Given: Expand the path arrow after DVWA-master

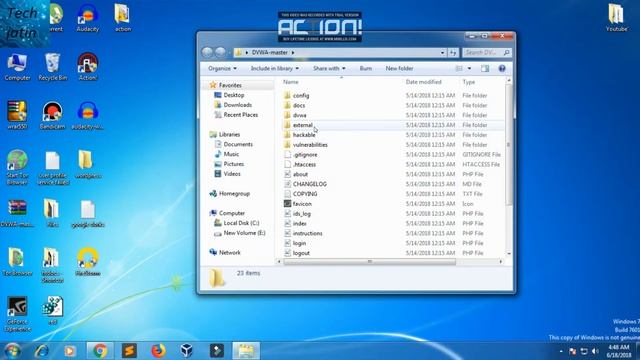Looking at the screenshot, I should (x=293, y=53).
